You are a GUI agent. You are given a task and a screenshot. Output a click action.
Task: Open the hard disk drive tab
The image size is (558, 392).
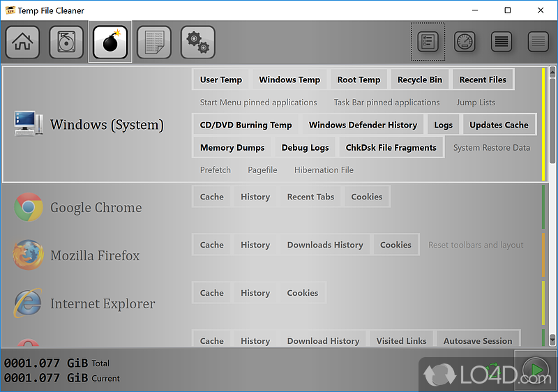pyautogui.click(x=66, y=42)
